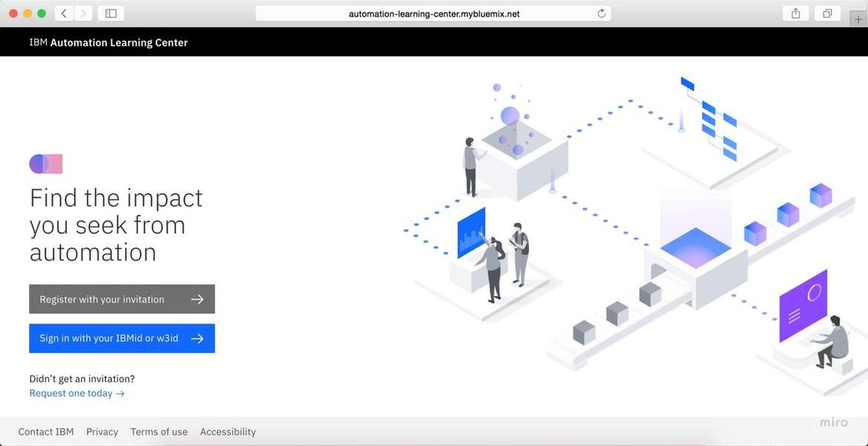868x446 pixels.
Task: Toggle the Safari sidebar button
Action: [x=111, y=13]
